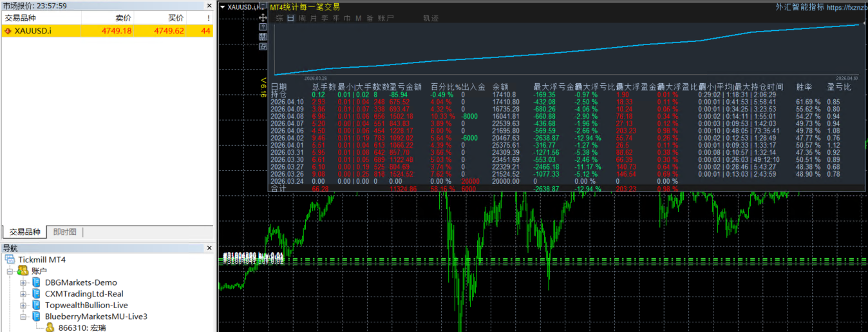Switch to the 交易品种 tab
This screenshot has width=868, height=332.
point(24,232)
